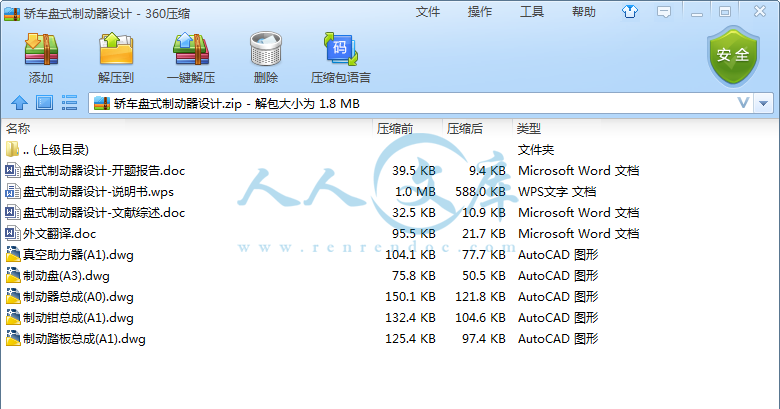Viewport: 780px width, 409px height.
Task: Open the 操作 menu
Action: [x=480, y=12]
